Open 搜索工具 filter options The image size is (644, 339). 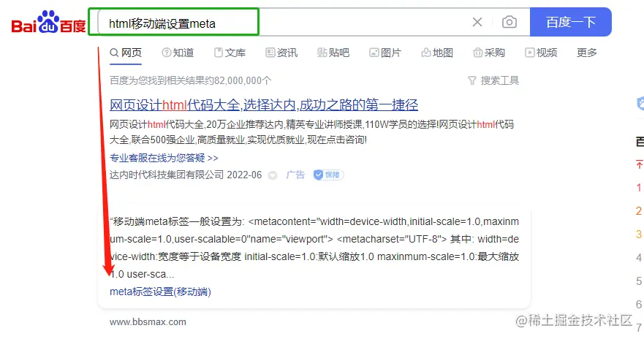[493, 80]
